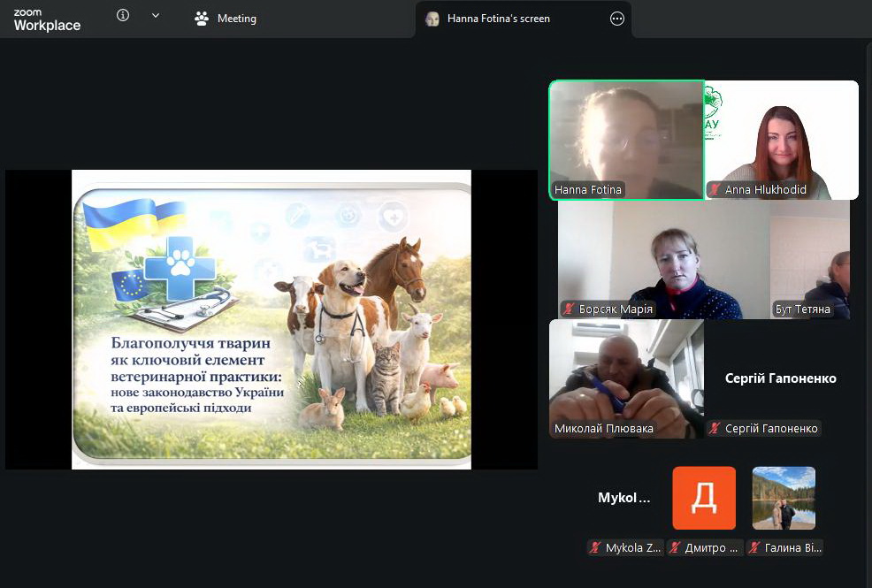The width and height of the screenshot is (872, 588).
Task: Click Дмитро's muted microphone icon
Action: coord(675,548)
